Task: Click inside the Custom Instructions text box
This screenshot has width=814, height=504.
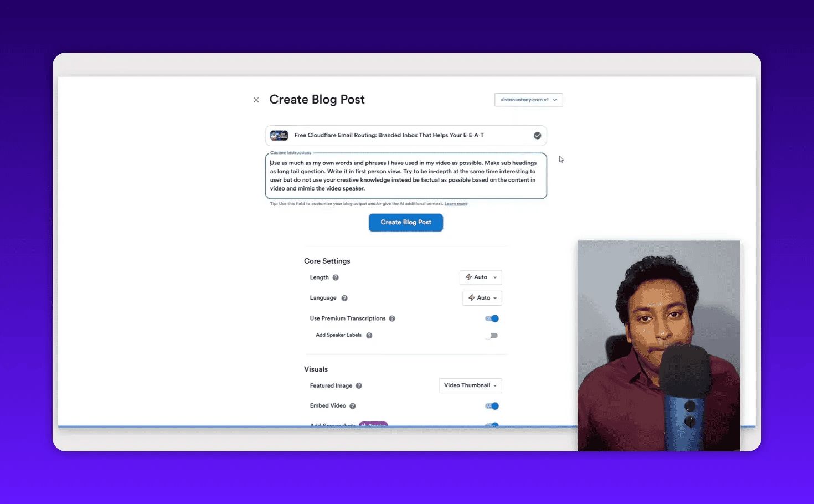Action: pos(406,176)
